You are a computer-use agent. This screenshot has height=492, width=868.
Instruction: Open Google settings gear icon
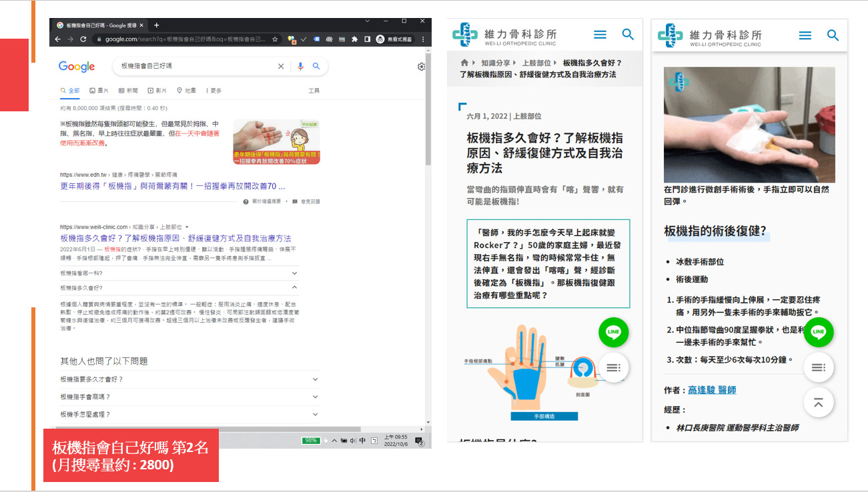pos(422,67)
